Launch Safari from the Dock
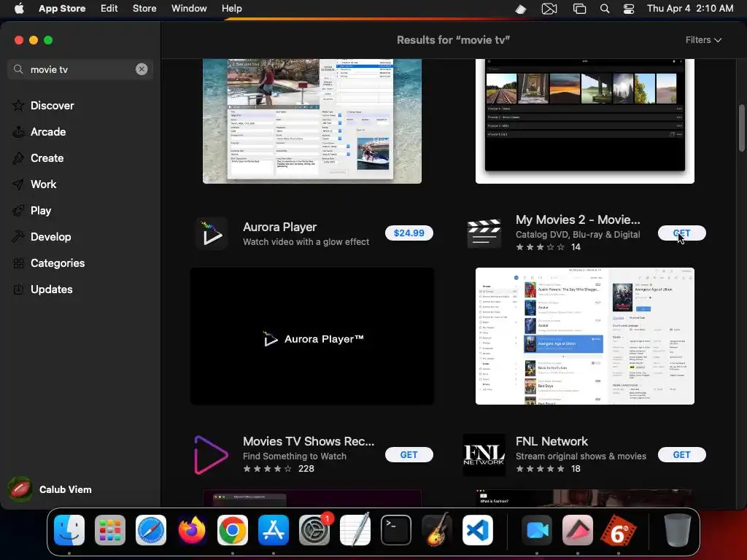 [x=151, y=530]
